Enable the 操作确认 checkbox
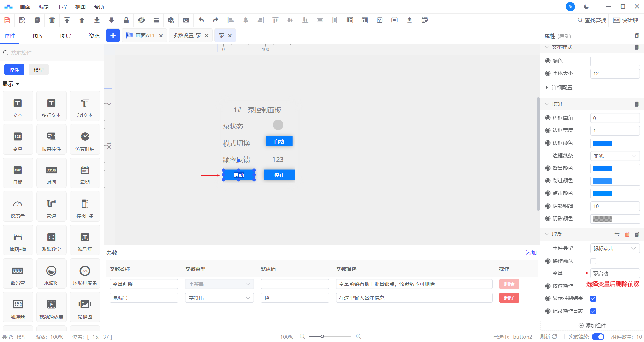The height and width of the screenshot is (342, 644). click(x=593, y=261)
